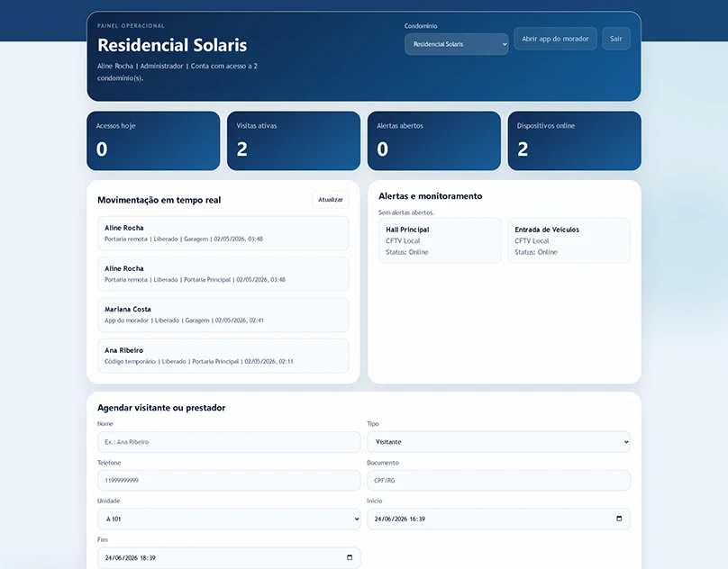Click the Agendar visitante ou prestador heading
The width and height of the screenshot is (728, 569).
[161, 408]
